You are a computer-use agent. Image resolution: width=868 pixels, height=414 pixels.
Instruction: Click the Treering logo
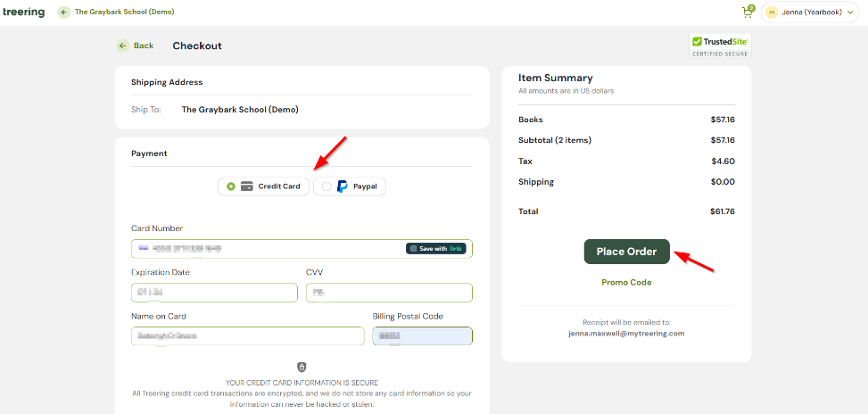coord(23,12)
